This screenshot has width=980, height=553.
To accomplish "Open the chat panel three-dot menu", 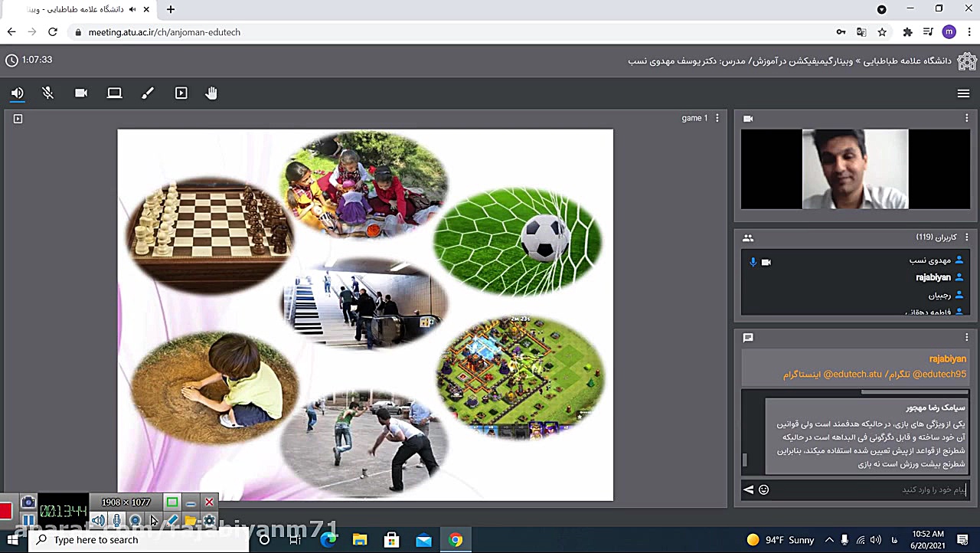I will 966,338.
